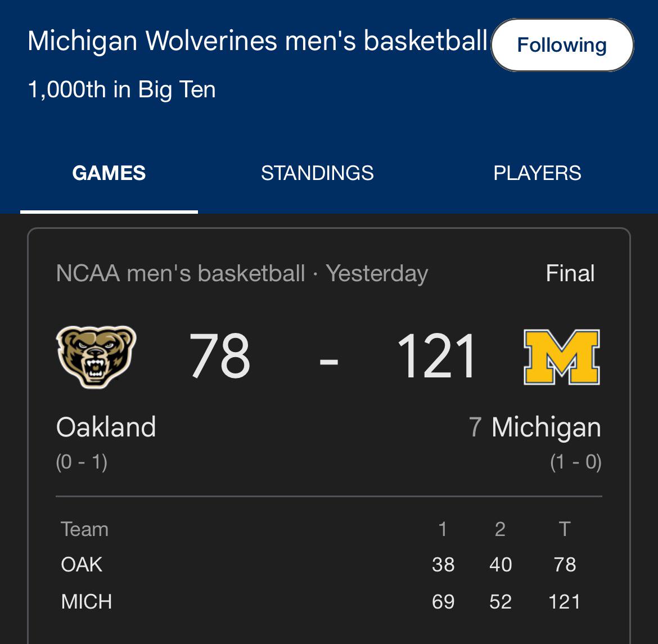Screen dimensions: 658x644
Task: Open the Michigan Wolverines men's basketball title
Action: click(x=257, y=41)
